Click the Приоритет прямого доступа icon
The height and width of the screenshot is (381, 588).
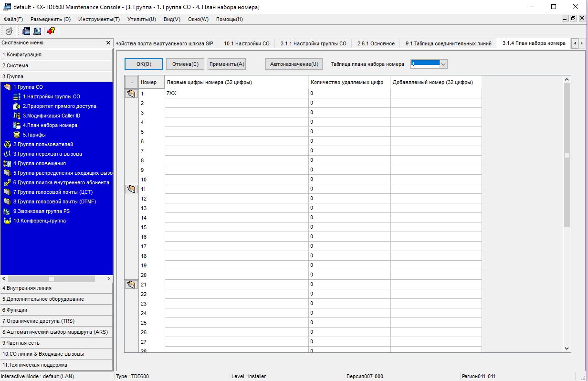pos(17,106)
